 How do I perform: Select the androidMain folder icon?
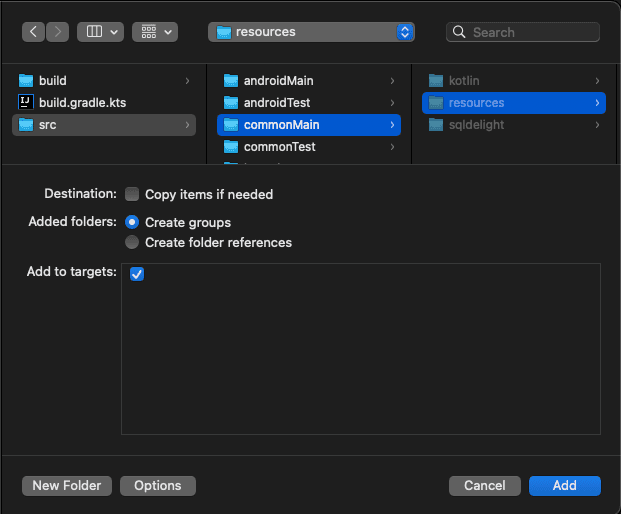click(231, 81)
